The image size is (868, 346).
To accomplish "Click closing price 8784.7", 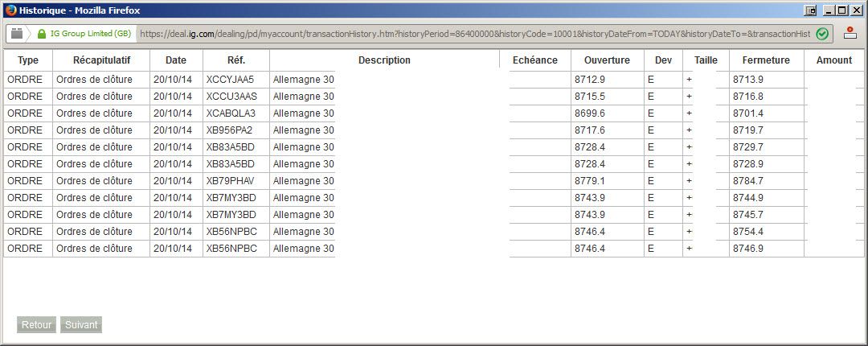I will pyautogui.click(x=748, y=181).
